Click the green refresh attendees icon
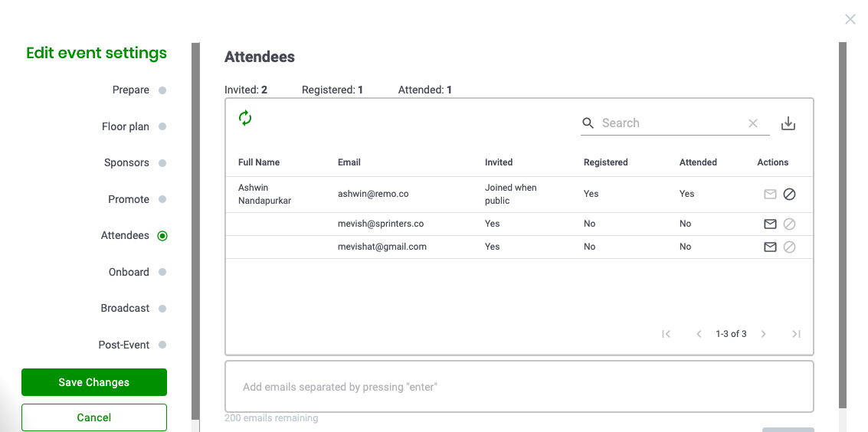This screenshot has width=868, height=432. 245,118
